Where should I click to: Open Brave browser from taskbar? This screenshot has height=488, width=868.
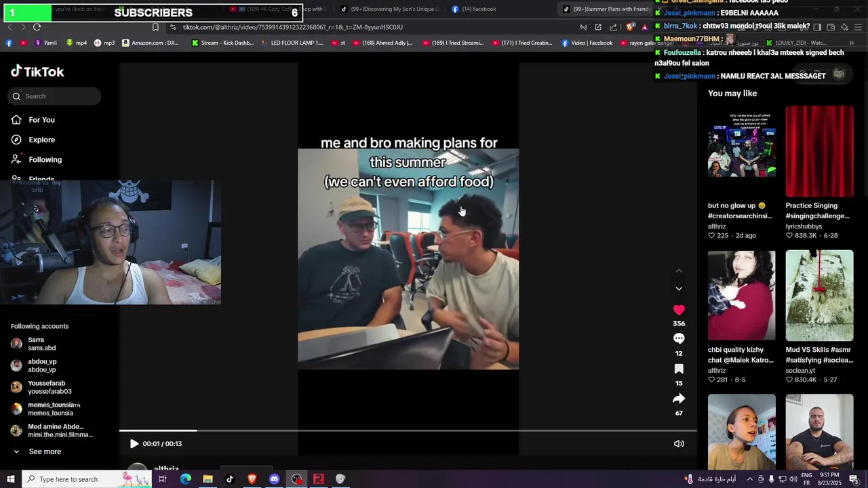coord(252,479)
